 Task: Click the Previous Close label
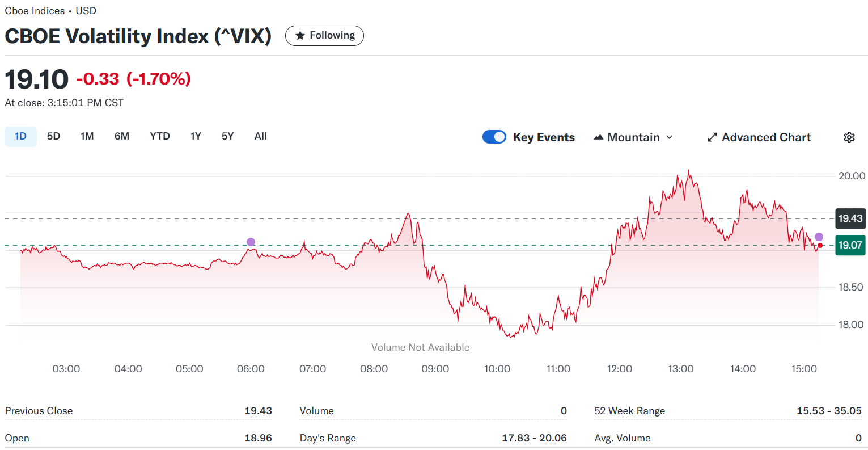click(39, 411)
